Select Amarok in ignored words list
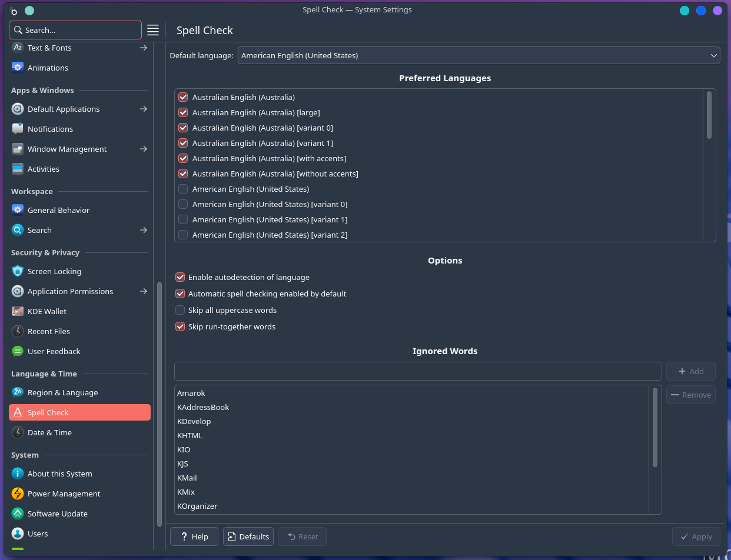Screen dimensions: 731x560 [x=412, y=393]
